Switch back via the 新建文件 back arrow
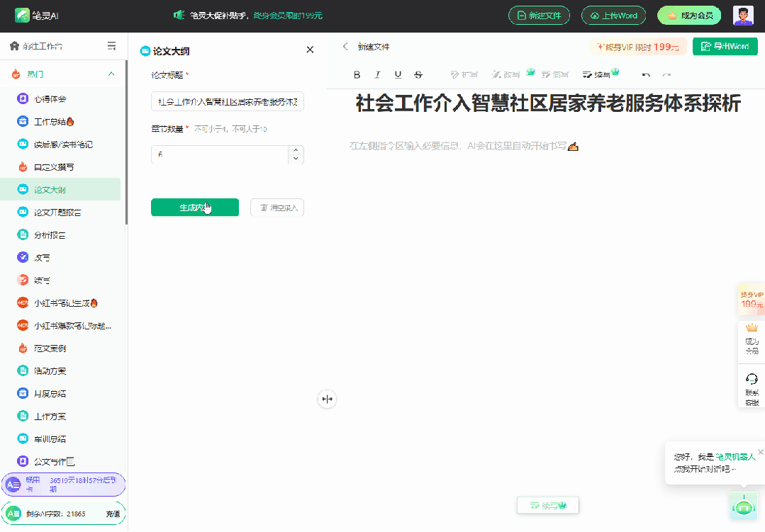Screen dimensions: 765x532 pos(345,47)
